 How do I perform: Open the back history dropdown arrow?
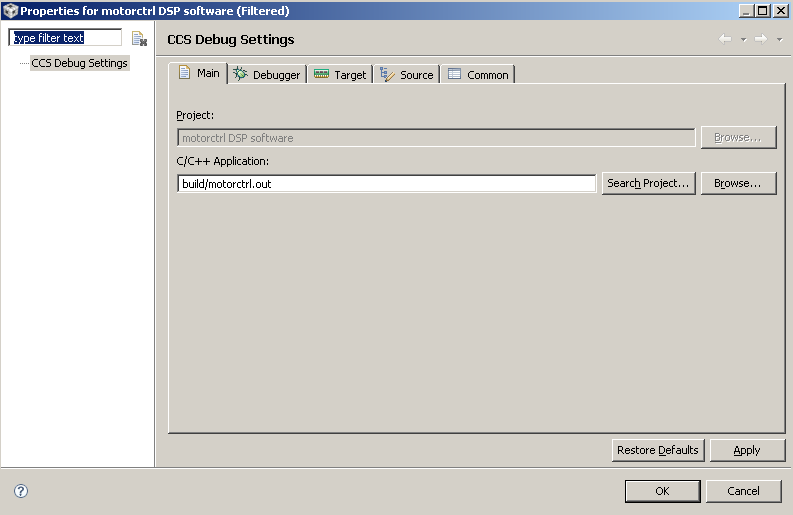tap(743, 39)
